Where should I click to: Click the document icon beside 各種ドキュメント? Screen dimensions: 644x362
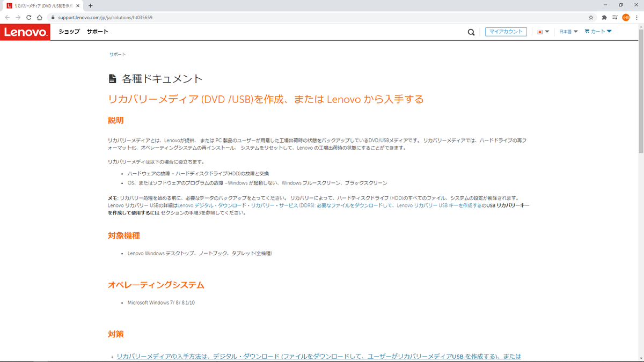(112, 79)
